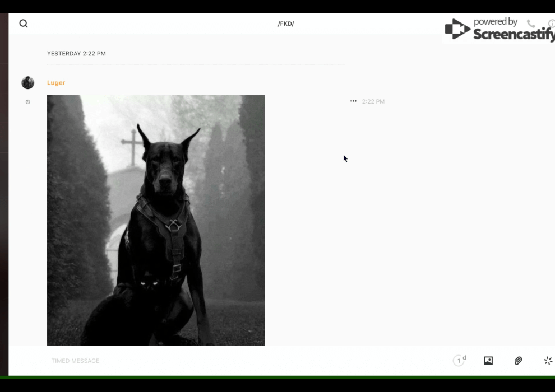Click the dark conversation list sidebar strip

[x=4, y=196]
